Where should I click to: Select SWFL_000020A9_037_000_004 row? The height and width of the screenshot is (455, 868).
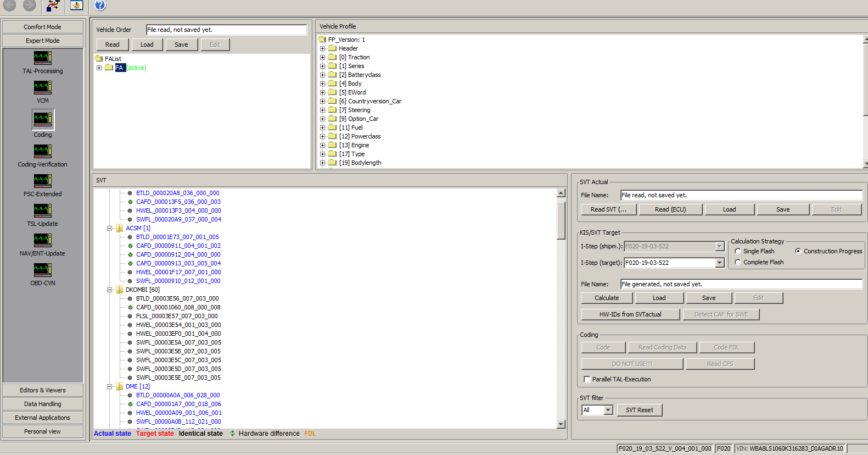click(179, 219)
